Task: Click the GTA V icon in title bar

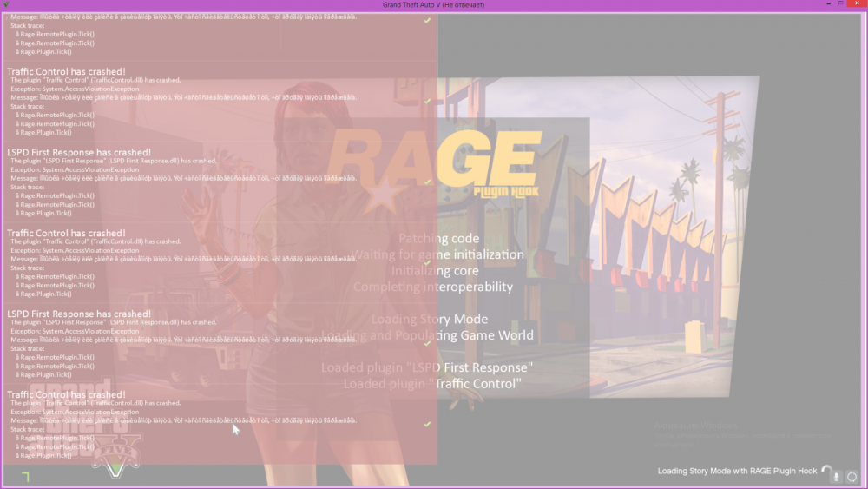Action: click(x=6, y=4)
